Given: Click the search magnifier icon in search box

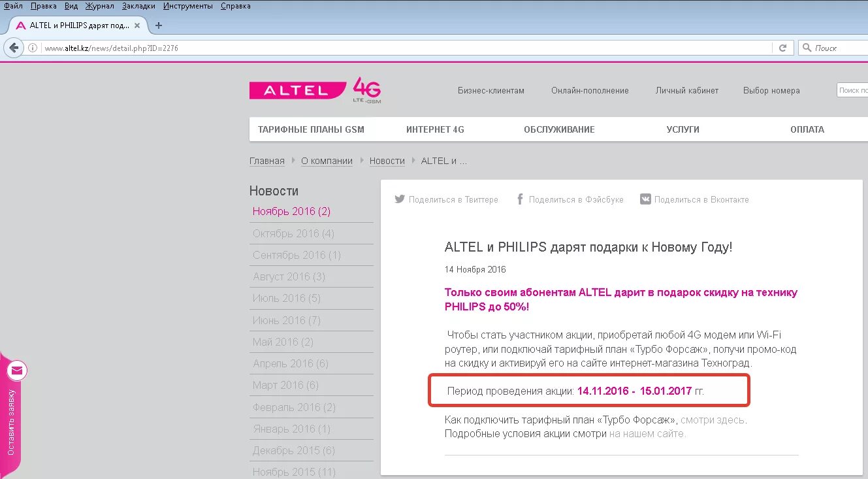Looking at the screenshot, I should click(x=807, y=48).
